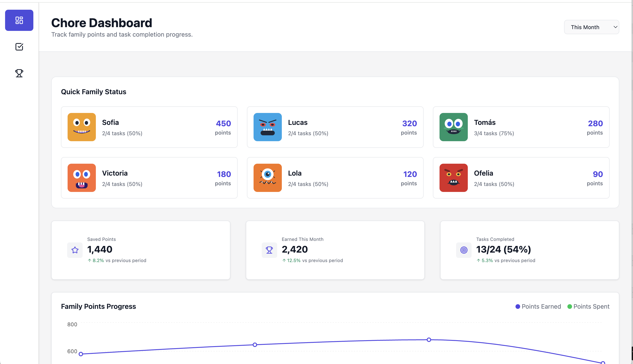Open the dashboard grid icon in sidebar
Image resolution: width=633 pixels, height=364 pixels.
19,20
